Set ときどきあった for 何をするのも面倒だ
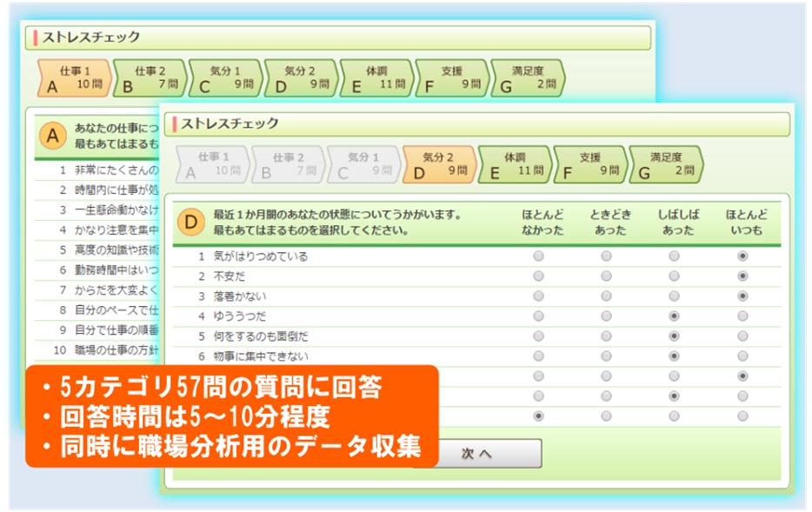 607,336
